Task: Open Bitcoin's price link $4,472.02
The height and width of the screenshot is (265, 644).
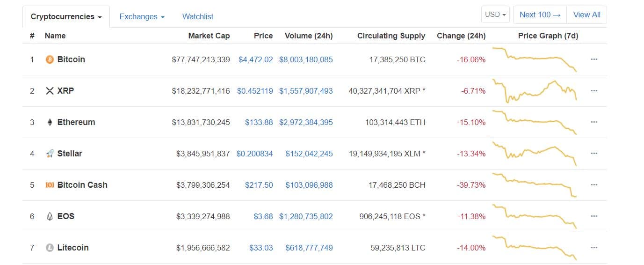Action: pyautogui.click(x=255, y=59)
